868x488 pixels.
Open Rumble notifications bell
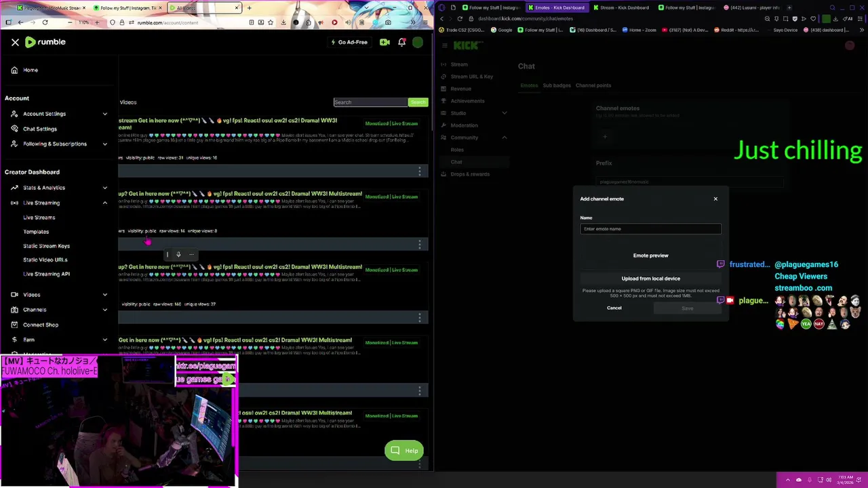(x=401, y=42)
